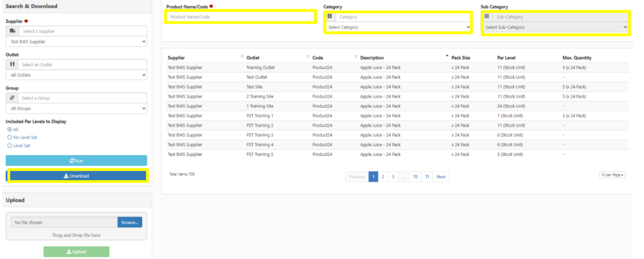
Task: Click the cutlery icon beside Outlet search
Action: click(x=12, y=65)
